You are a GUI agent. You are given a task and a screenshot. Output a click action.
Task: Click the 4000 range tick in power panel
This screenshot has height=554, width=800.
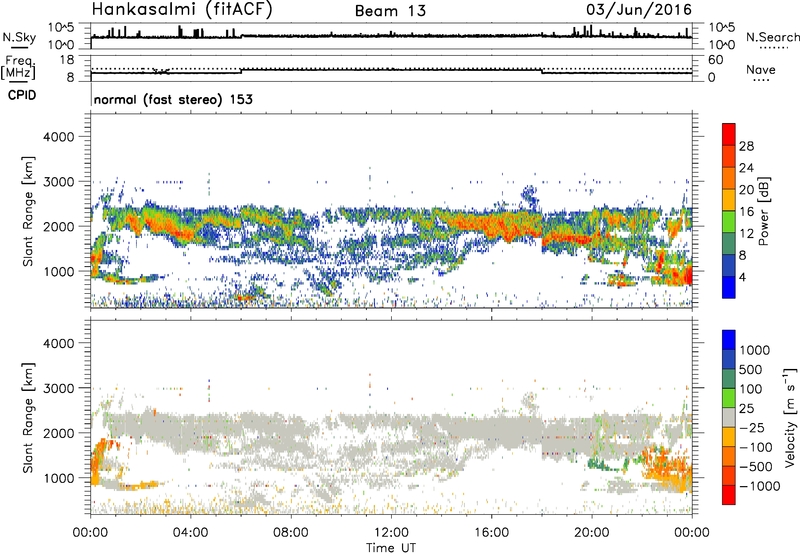pyautogui.click(x=59, y=137)
